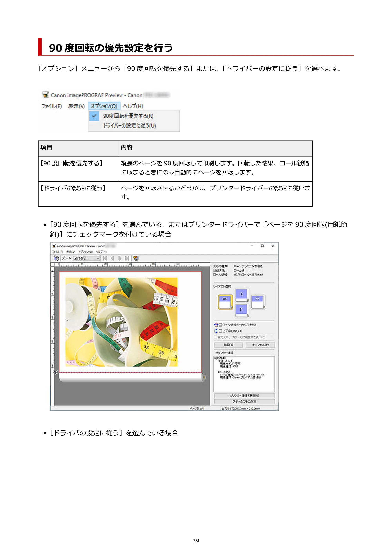The height and width of the screenshot is (555, 392).
Task: Click the previous page arrow icon
Action: tap(112, 258)
